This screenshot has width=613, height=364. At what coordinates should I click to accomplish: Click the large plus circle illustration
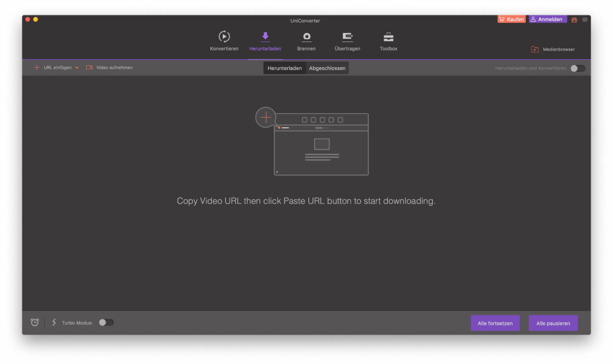tap(266, 117)
